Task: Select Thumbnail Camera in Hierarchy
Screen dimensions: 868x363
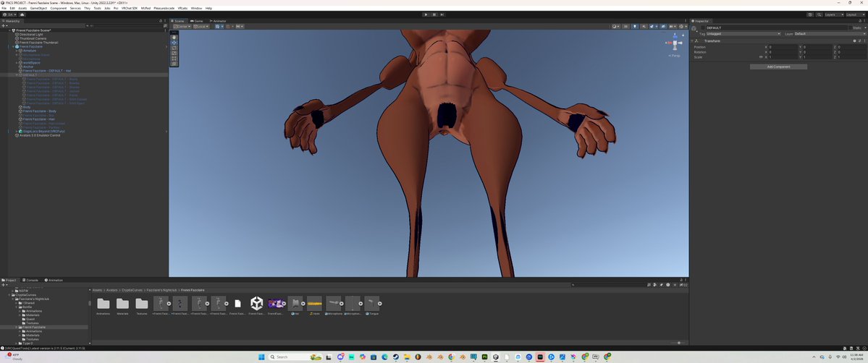Action: point(33,38)
